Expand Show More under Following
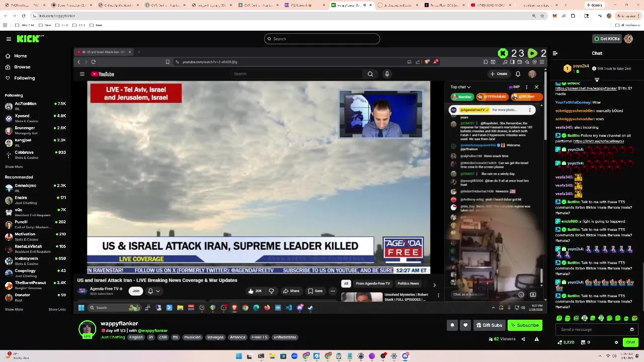The width and height of the screenshot is (644, 362). point(14,166)
